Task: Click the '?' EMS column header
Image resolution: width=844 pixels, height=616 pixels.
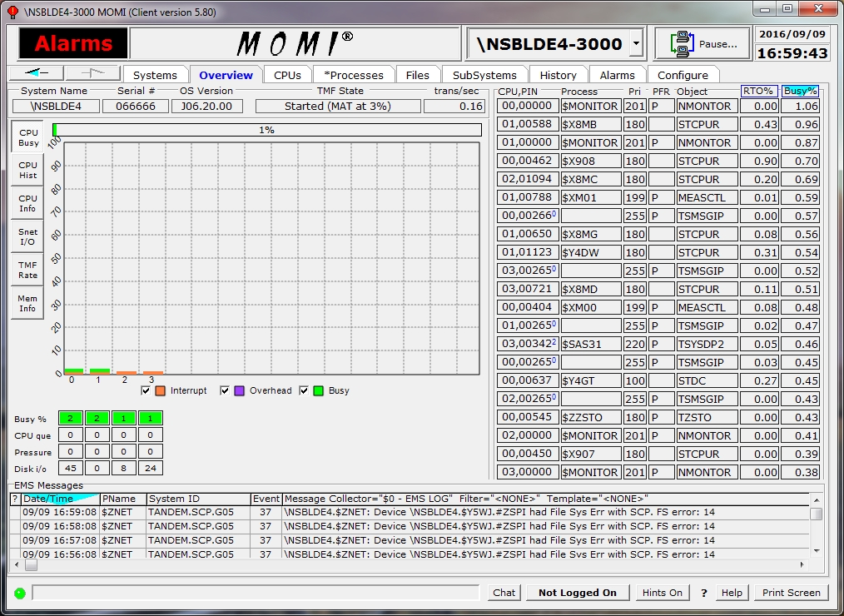Action: pyautogui.click(x=14, y=499)
